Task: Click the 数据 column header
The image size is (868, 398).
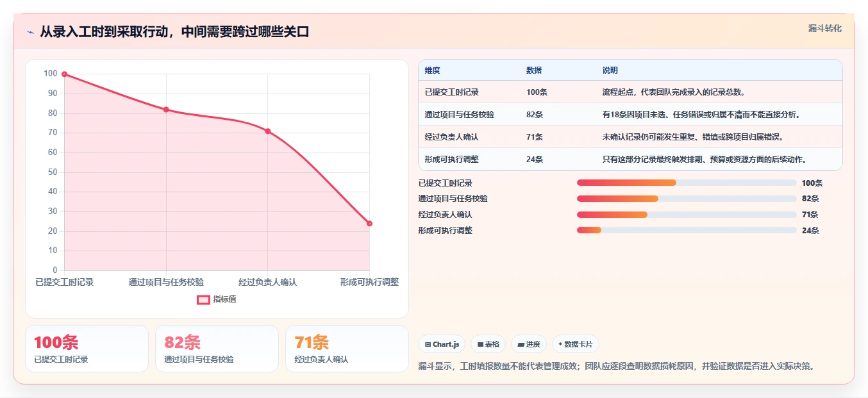Action: [534, 70]
